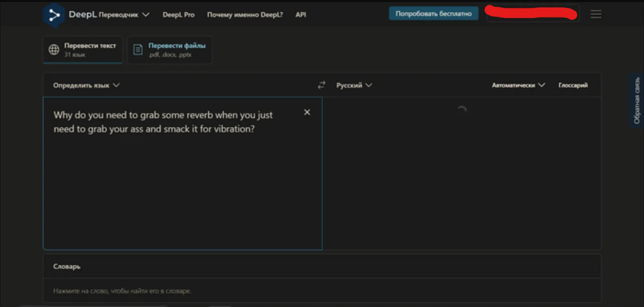Click the DeepL wordmark text
This screenshot has height=307, width=644.
click(83, 15)
